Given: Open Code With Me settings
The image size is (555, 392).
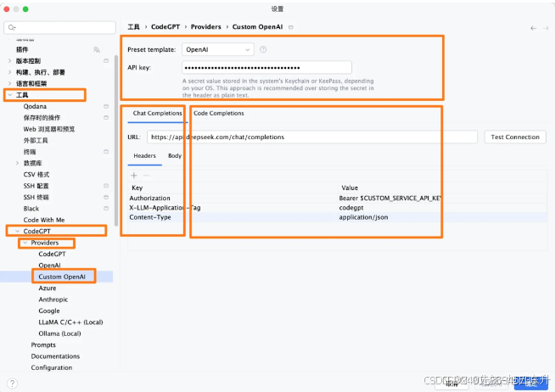Looking at the screenshot, I should tap(44, 220).
